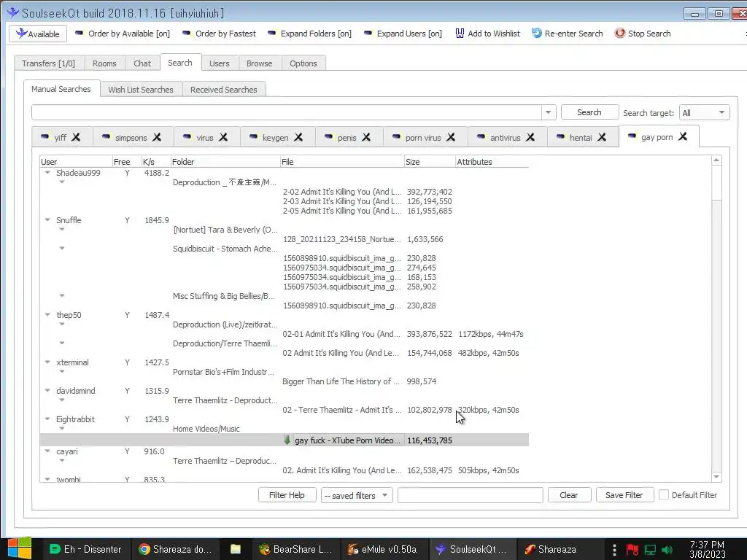Close the gay porn search tab
747x560 pixels.
[x=683, y=136]
